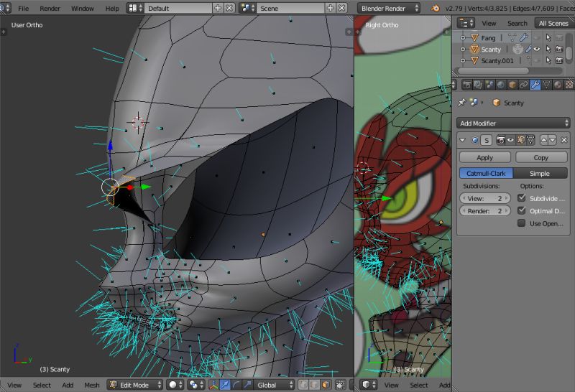Toggle the Optimal Display checkbox
Screen dimensions: 575x392
click(522, 210)
